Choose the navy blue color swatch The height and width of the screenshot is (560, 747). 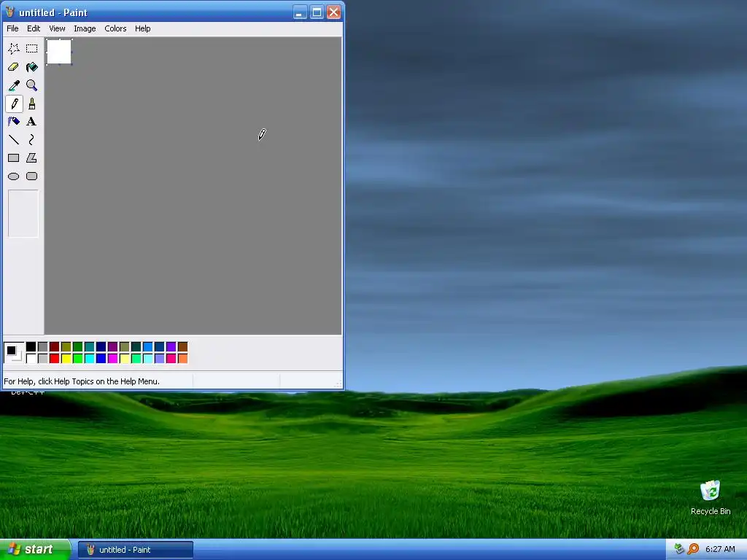pyautogui.click(x=101, y=346)
